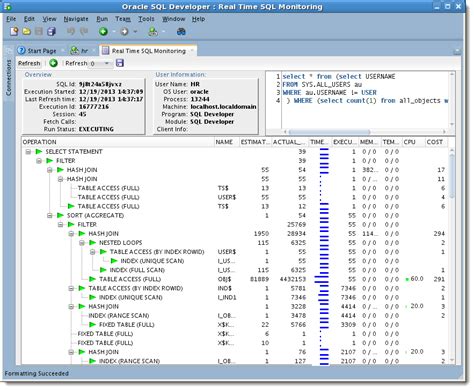
Task: Open the dropdown arrow beside Forward icon
Action: click(x=135, y=32)
